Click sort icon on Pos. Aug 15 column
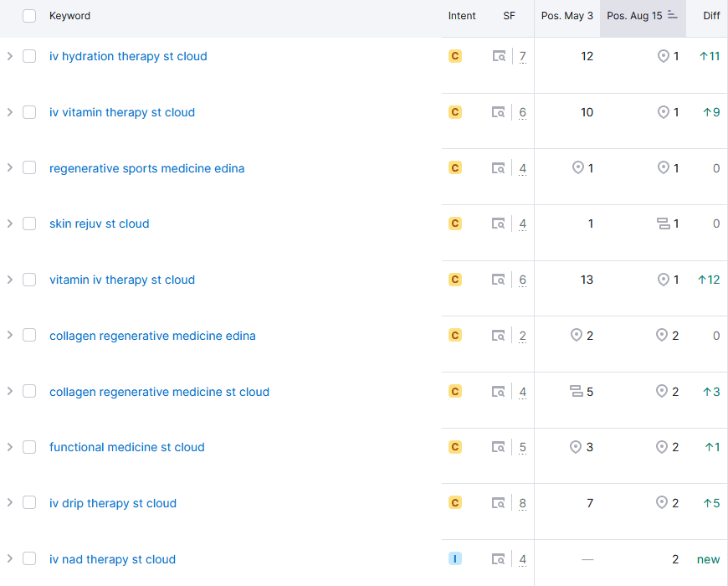The width and height of the screenshot is (728, 586). [672, 15]
